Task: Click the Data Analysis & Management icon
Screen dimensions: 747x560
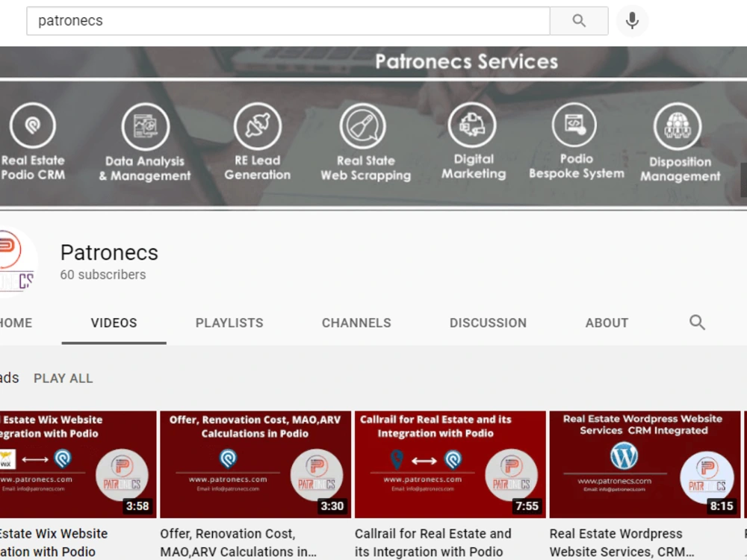Action: [146, 127]
